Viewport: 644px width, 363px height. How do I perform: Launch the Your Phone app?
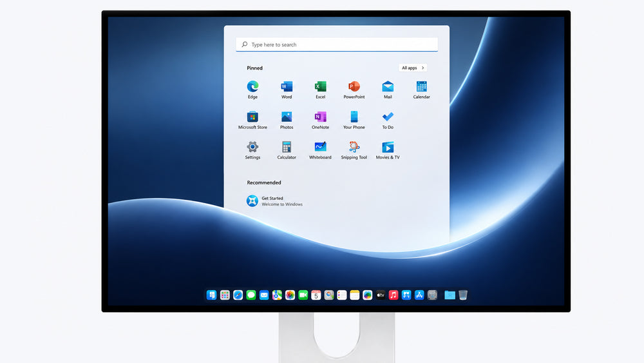(354, 117)
